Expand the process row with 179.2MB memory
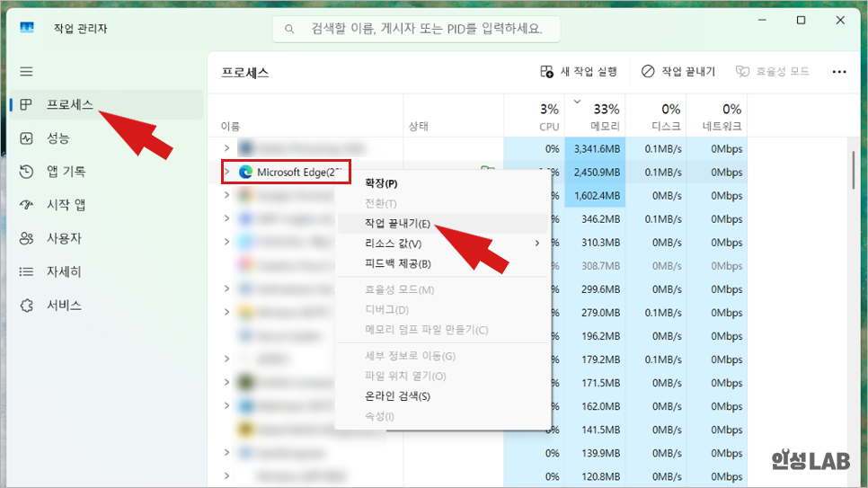This screenshot has height=488, width=868. point(227,359)
